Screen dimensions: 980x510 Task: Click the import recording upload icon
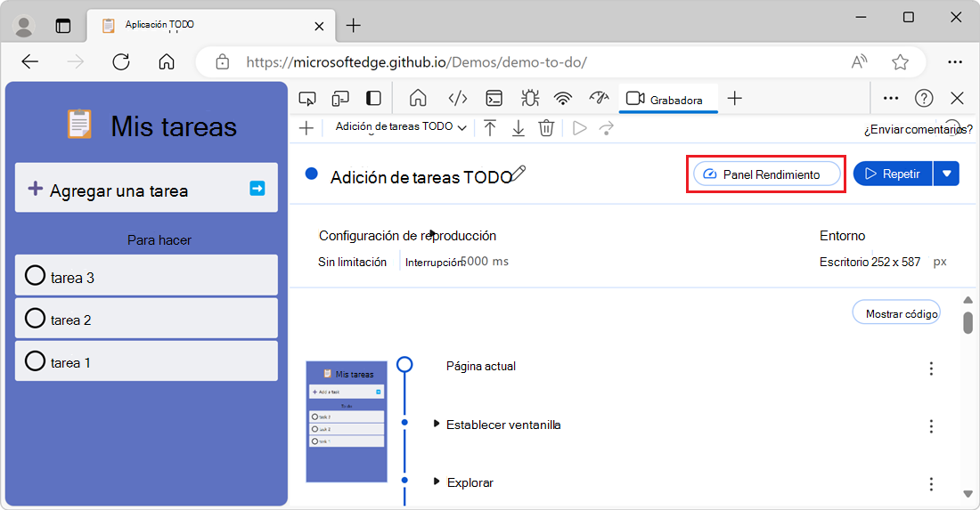(490, 128)
